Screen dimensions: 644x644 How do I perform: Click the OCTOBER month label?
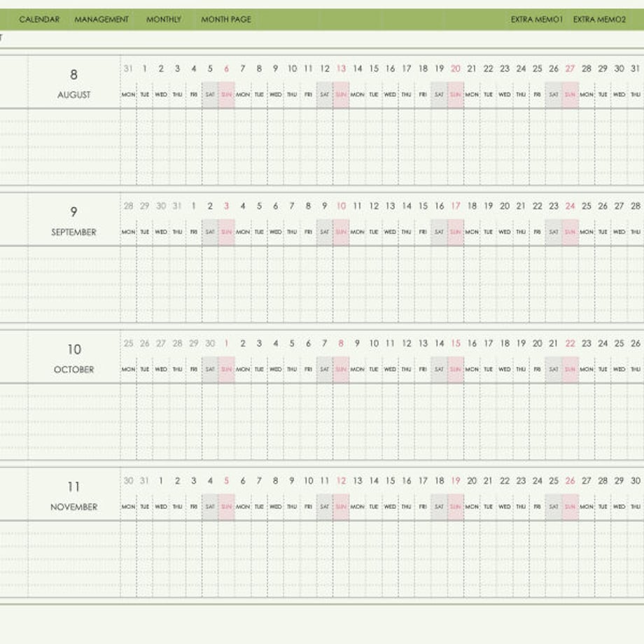click(74, 370)
